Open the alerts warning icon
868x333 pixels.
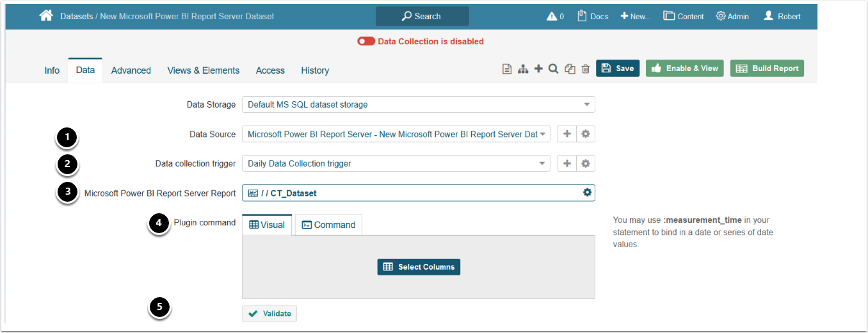(x=552, y=17)
